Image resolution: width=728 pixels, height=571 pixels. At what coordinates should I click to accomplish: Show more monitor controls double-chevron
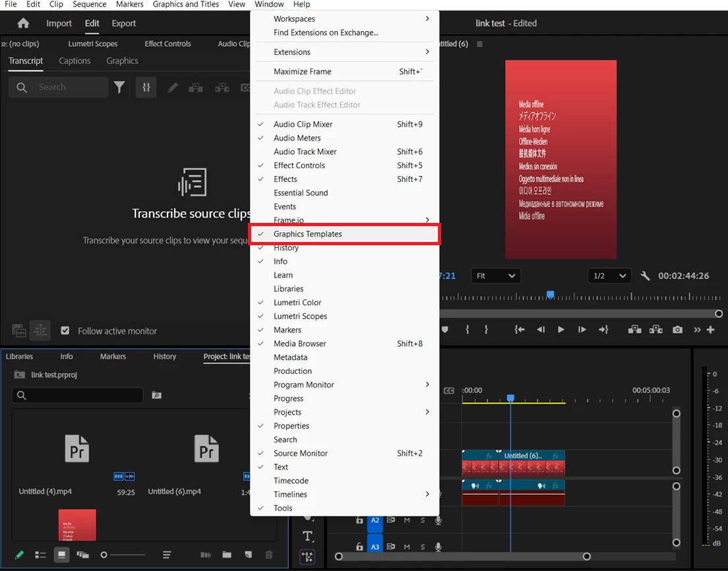point(697,330)
